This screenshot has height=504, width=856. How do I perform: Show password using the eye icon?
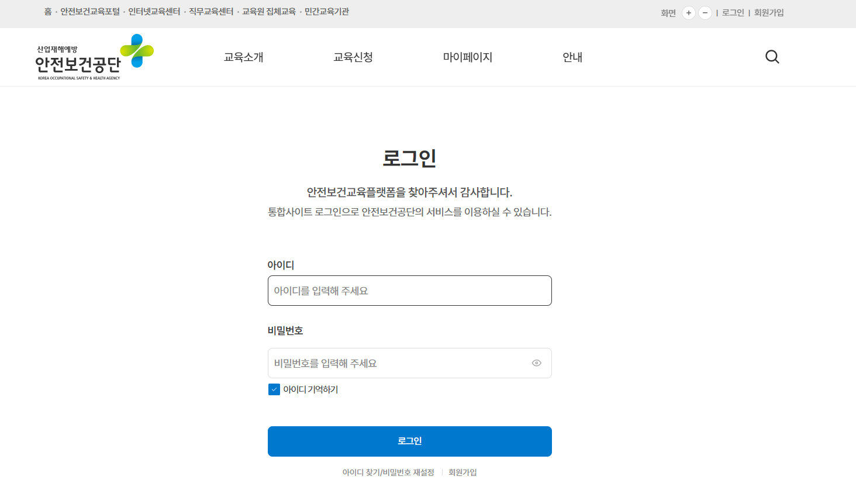click(x=536, y=363)
